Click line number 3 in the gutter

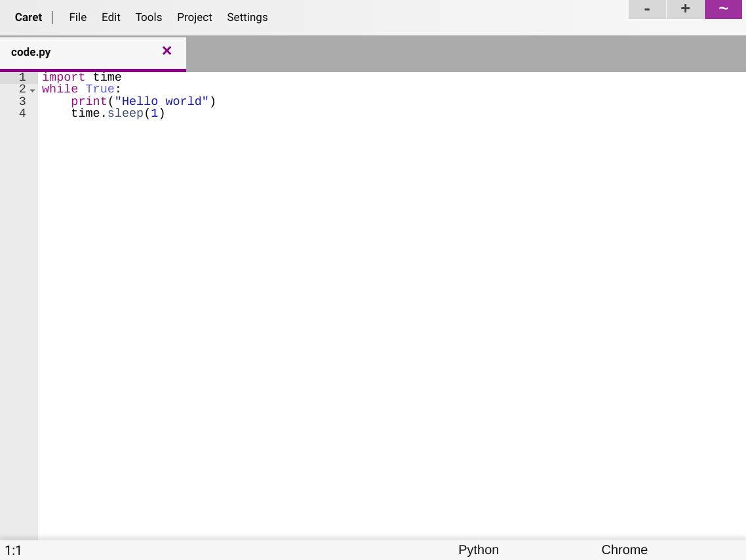22,102
